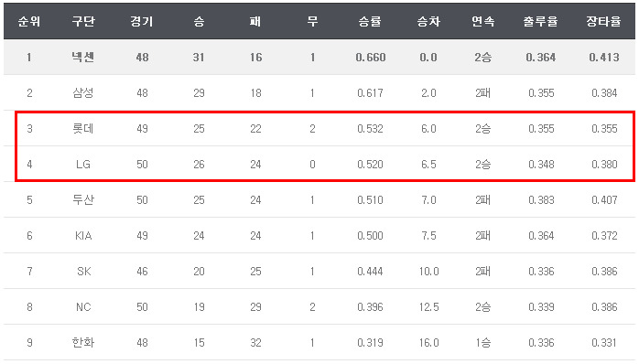Select the 롯데 team name
The width and height of the screenshot is (639, 364).
(83, 129)
